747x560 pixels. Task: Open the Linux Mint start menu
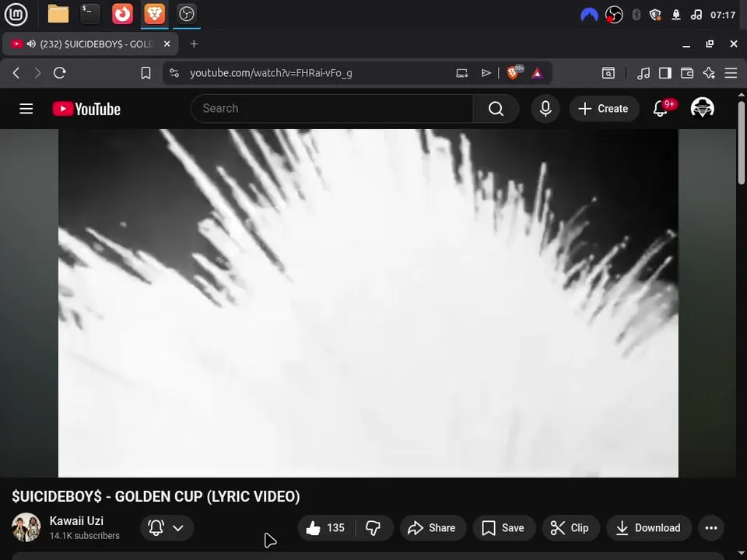click(16, 14)
